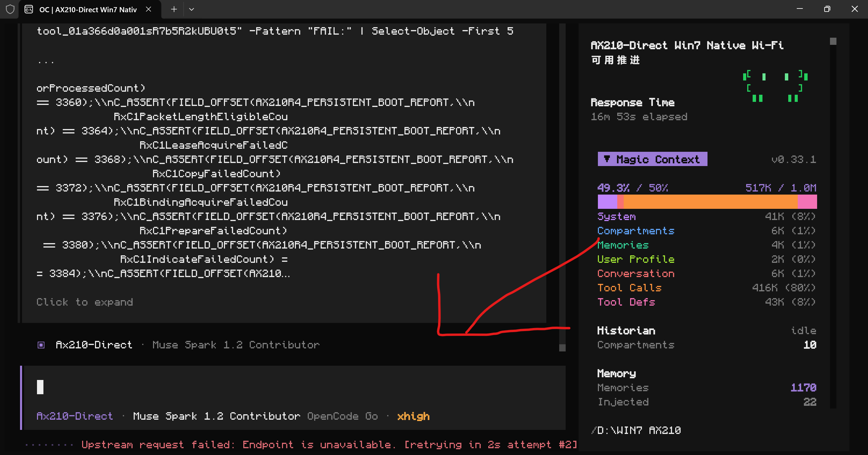Click the Injected 22 row
The image size is (868, 455).
coord(706,402)
